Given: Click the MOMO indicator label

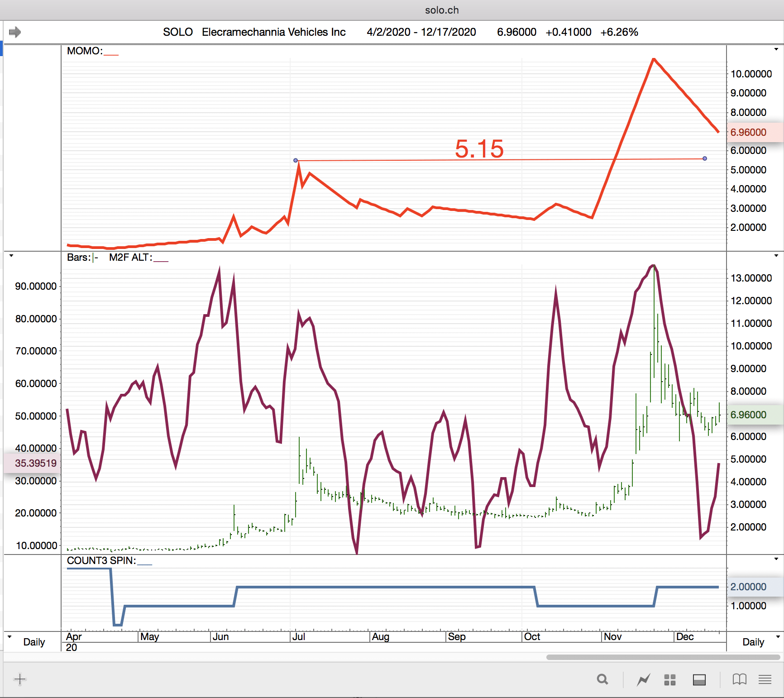Looking at the screenshot, I should (85, 51).
